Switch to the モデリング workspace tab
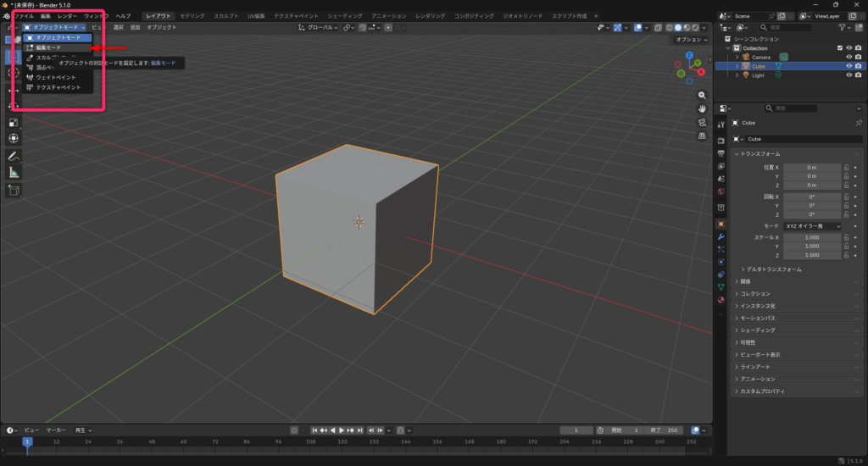This screenshot has width=868, height=466. pyautogui.click(x=192, y=16)
